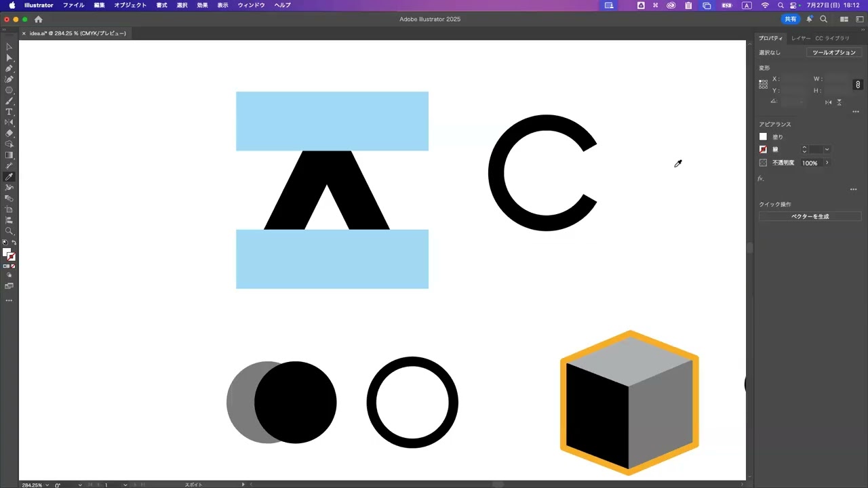This screenshot has width=868, height=488.
Task: Select the Artboard tool
Action: pyautogui.click(x=9, y=209)
